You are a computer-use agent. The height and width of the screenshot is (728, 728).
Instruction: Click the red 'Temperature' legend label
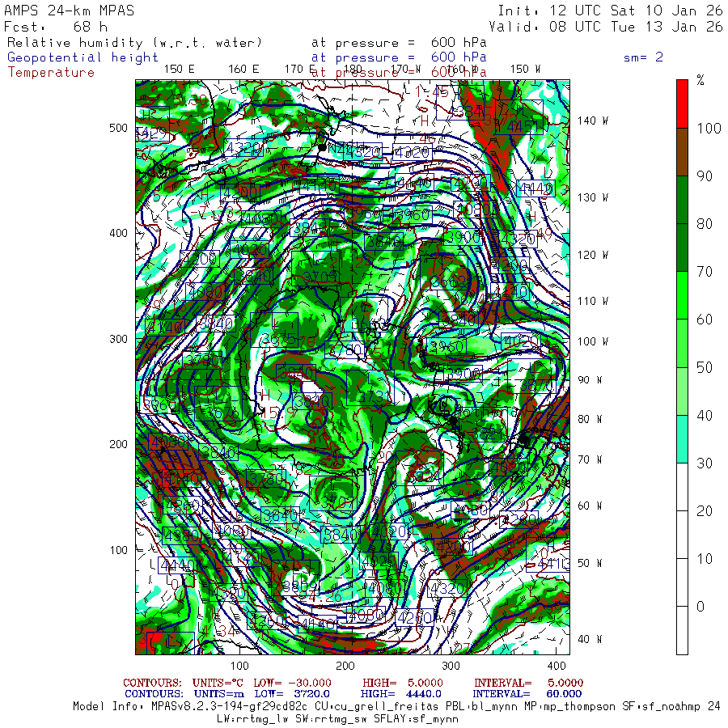[51, 72]
